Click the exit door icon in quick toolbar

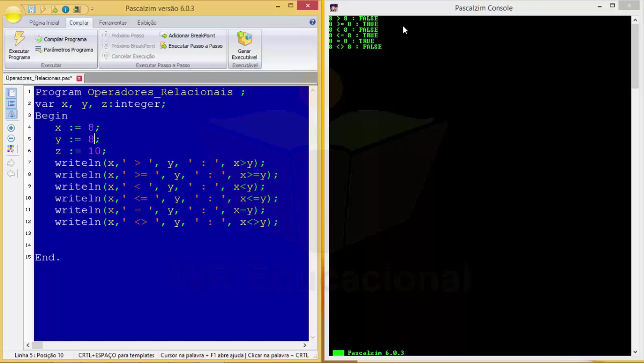point(77,10)
